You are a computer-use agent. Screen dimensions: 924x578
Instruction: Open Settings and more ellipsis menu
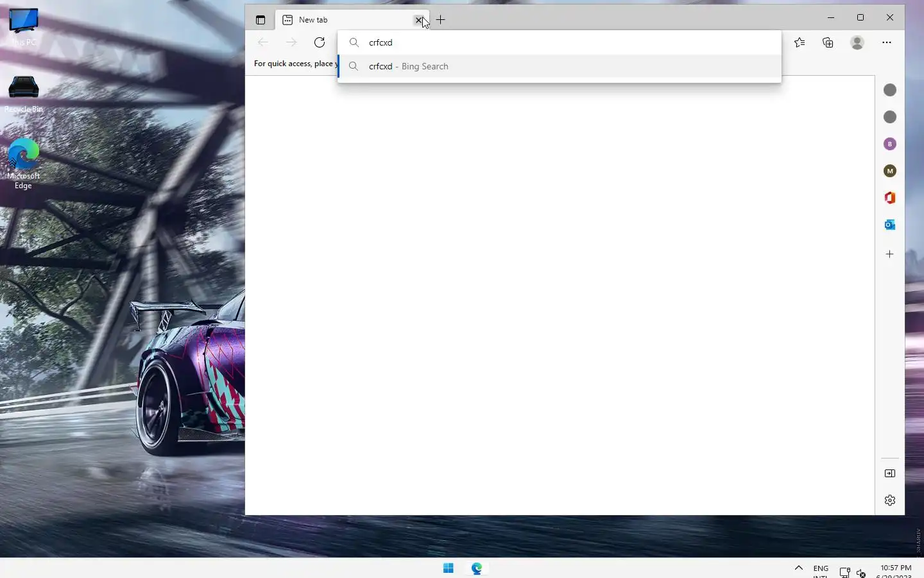(887, 42)
